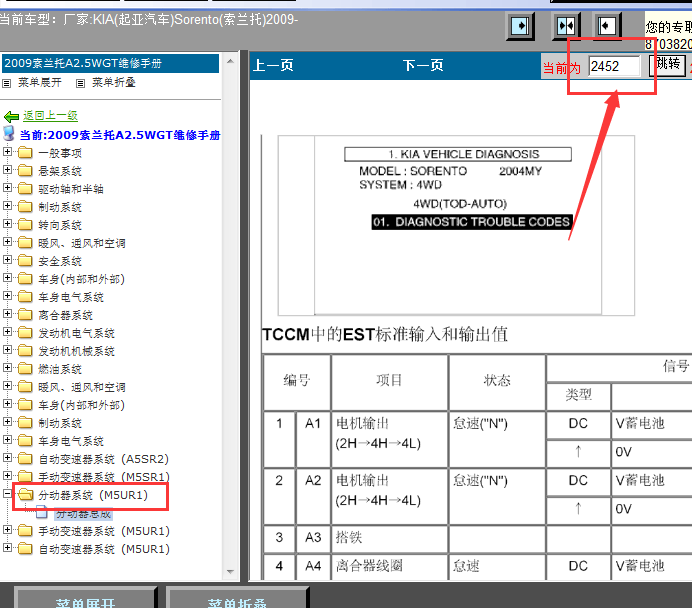Expand the 手动变速器系统 (M5UR1) node
Viewport: 692px width, 608px height.
pos(7,529)
